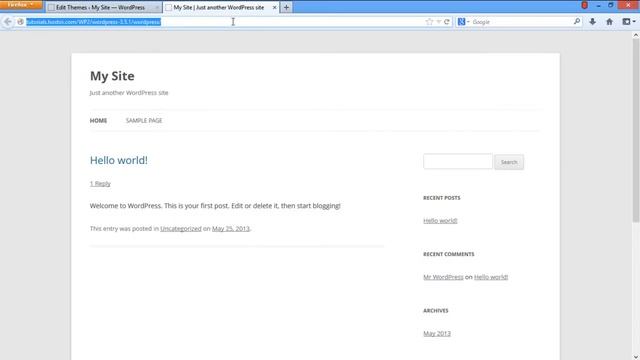640x360 pixels.
Task: Click the scrollbar down arrow
Action: [636, 356]
